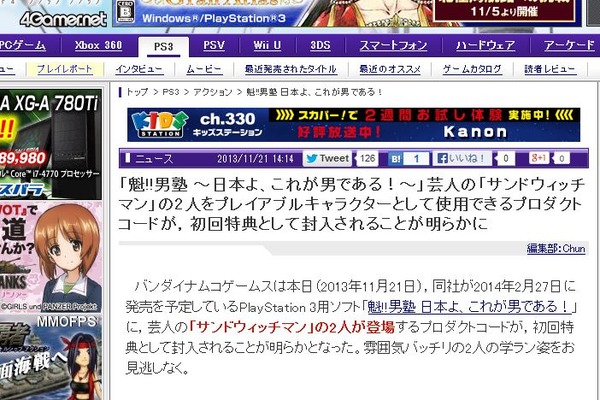Click the article headline text
Screen dimensions: 600x400
pyautogui.click(x=351, y=204)
